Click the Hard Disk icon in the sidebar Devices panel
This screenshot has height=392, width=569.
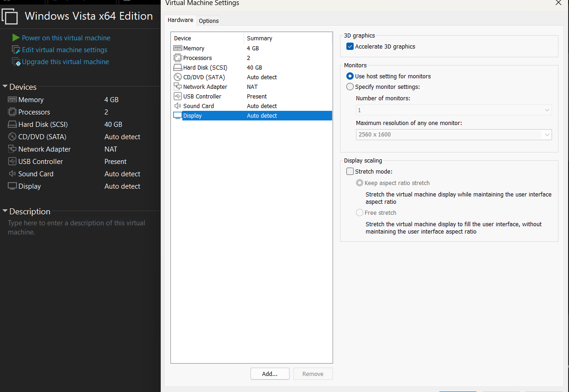[12, 124]
